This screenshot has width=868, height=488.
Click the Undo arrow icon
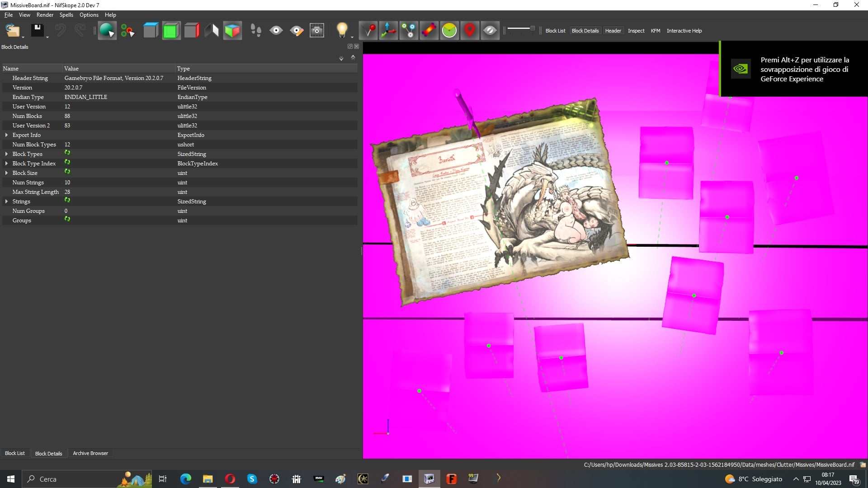click(x=60, y=31)
